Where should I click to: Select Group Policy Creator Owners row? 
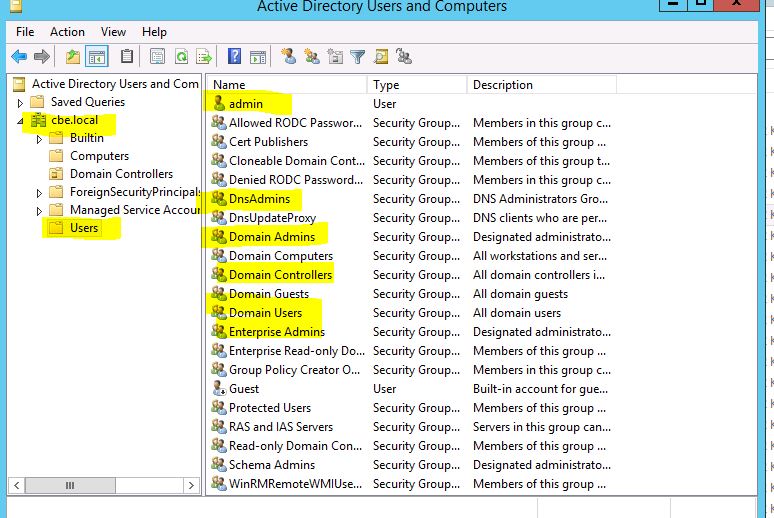tap(412, 369)
